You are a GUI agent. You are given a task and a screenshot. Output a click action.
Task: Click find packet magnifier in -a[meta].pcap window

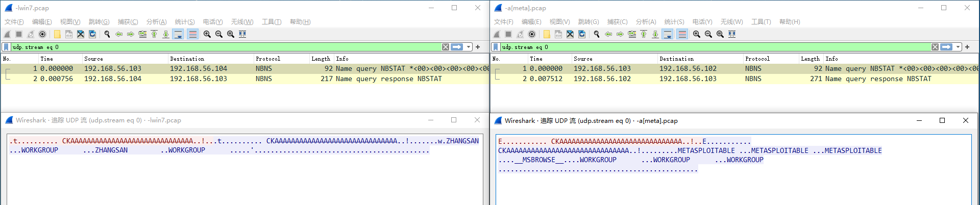597,34
